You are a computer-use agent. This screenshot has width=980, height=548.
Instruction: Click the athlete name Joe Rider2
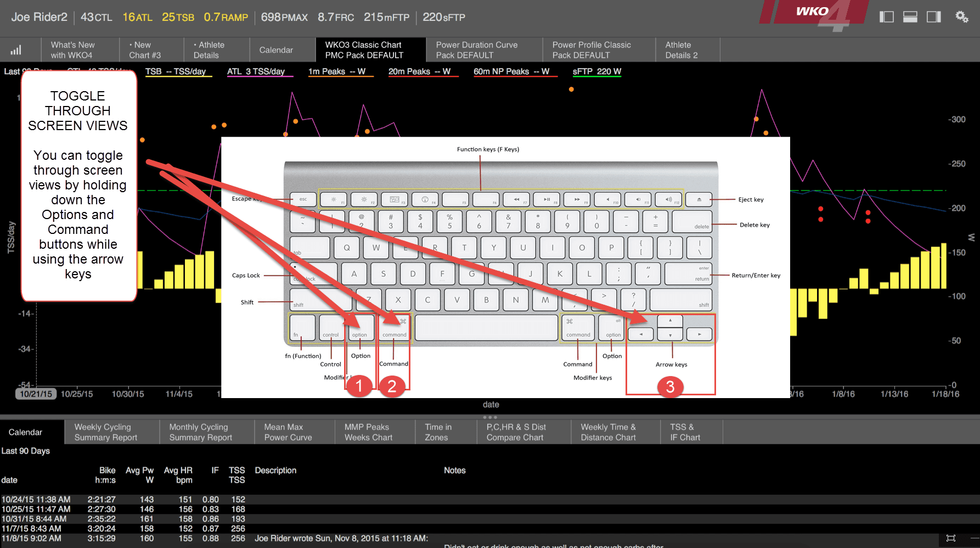pos(39,17)
